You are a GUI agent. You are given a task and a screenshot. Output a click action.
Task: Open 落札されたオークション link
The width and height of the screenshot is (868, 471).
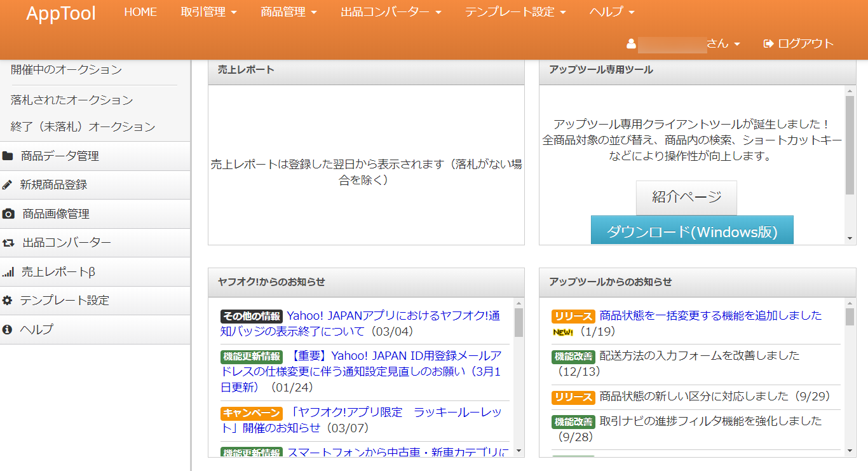72,100
